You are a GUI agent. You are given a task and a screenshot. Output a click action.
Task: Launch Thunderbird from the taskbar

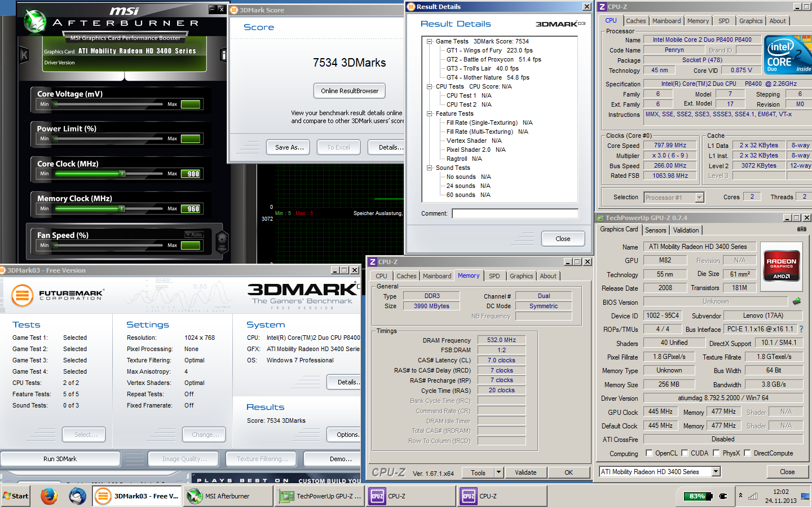pos(77,496)
